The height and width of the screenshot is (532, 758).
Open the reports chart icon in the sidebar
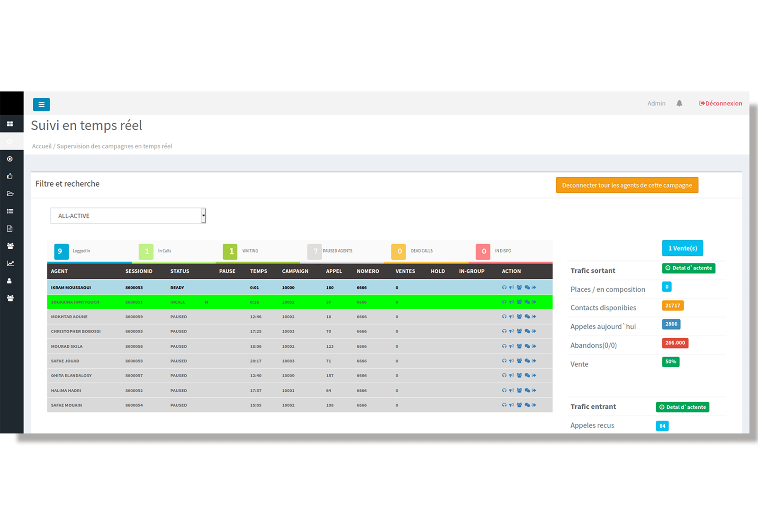pyautogui.click(x=10, y=263)
